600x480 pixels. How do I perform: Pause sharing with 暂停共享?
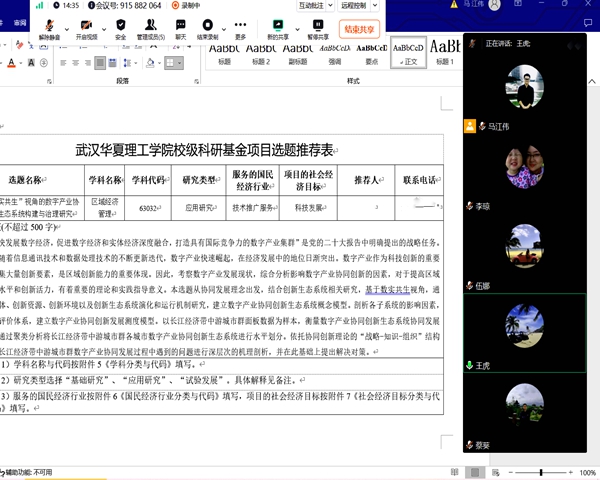point(318,25)
